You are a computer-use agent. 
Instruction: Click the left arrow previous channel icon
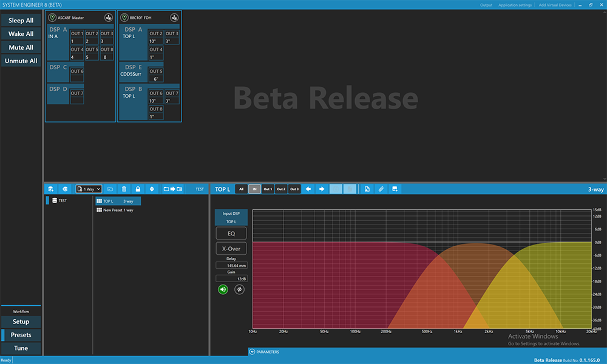click(308, 189)
